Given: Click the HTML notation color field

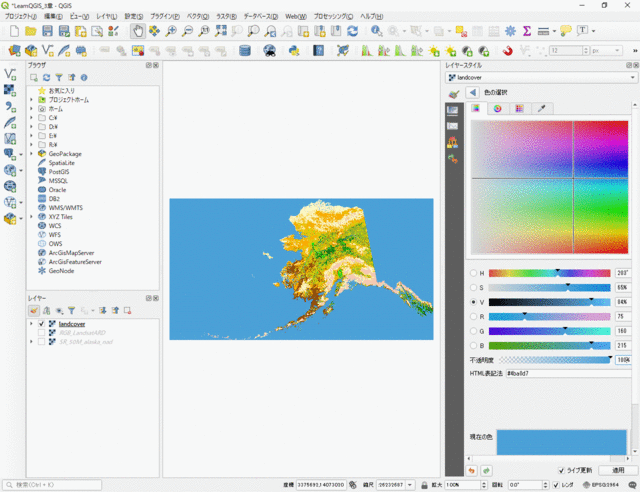Looking at the screenshot, I should click(x=567, y=372).
